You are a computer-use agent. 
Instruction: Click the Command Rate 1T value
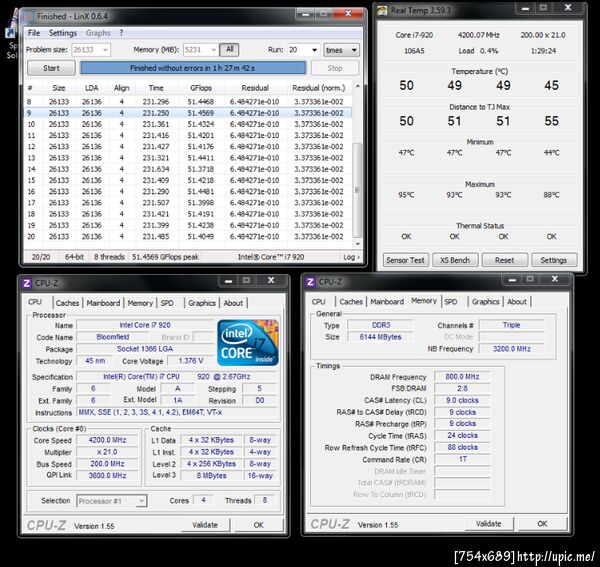[462, 459]
